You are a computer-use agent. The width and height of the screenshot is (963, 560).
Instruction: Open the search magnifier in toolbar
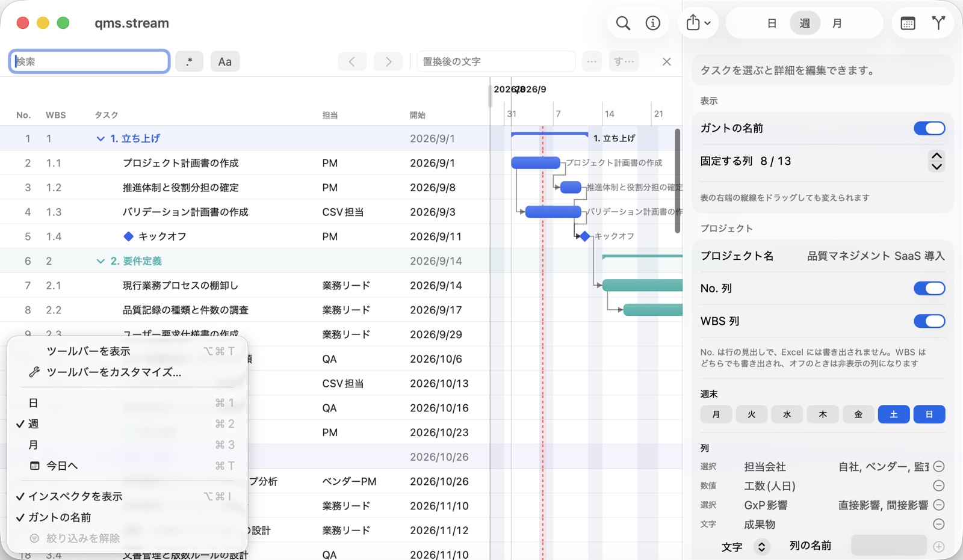click(623, 23)
